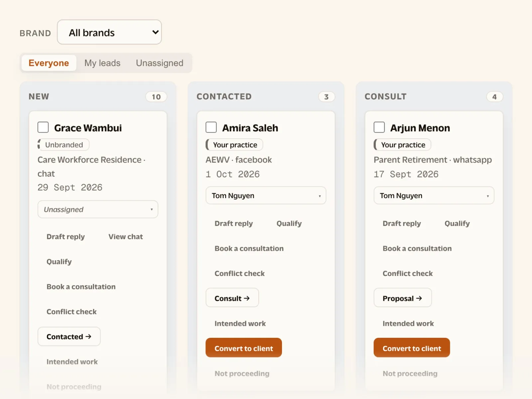
Task: Open Intended work on Grace Wambui's card
Action: click(x=72, y=362)
